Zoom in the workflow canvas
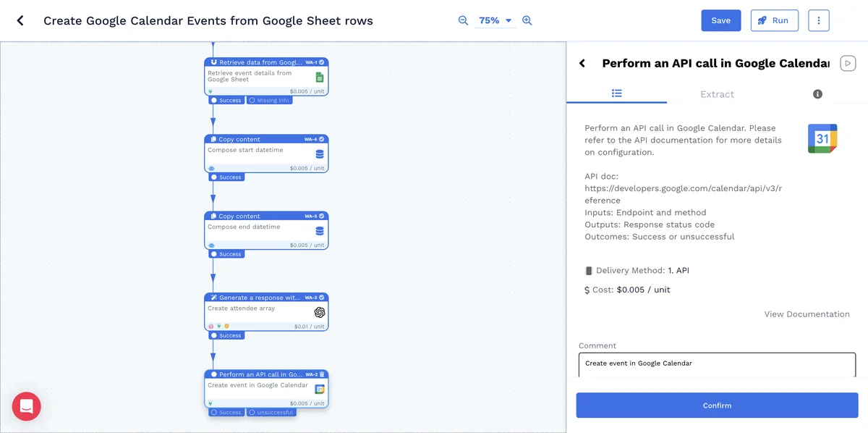The image size is (868, 433). 527,20
